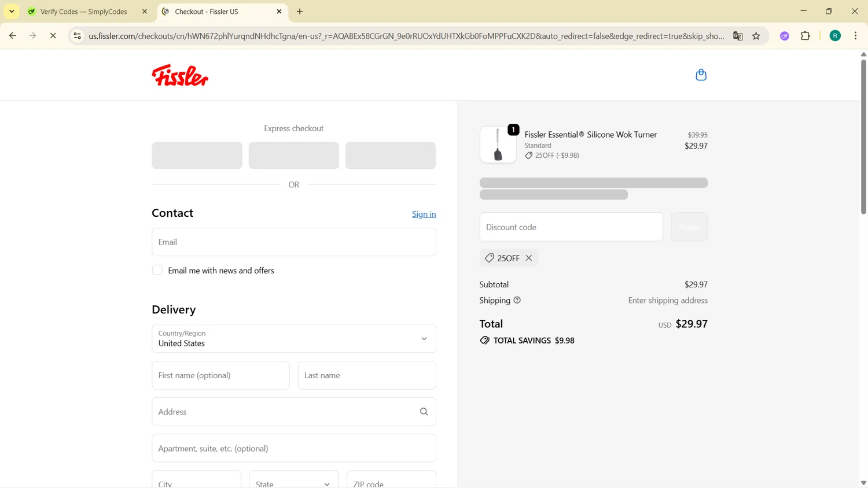Focus the Apartment, suite, etc. field
The height and width of the screenshot is (488, 868).
coord(294,448)
